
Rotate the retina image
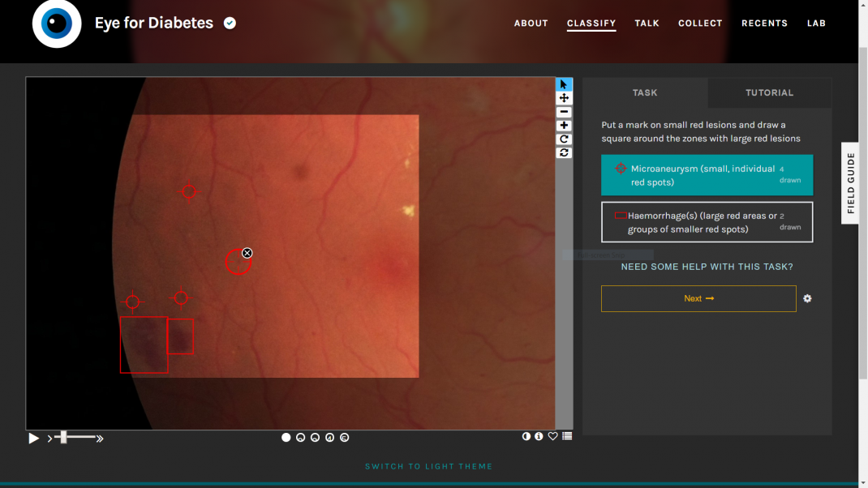564,139
